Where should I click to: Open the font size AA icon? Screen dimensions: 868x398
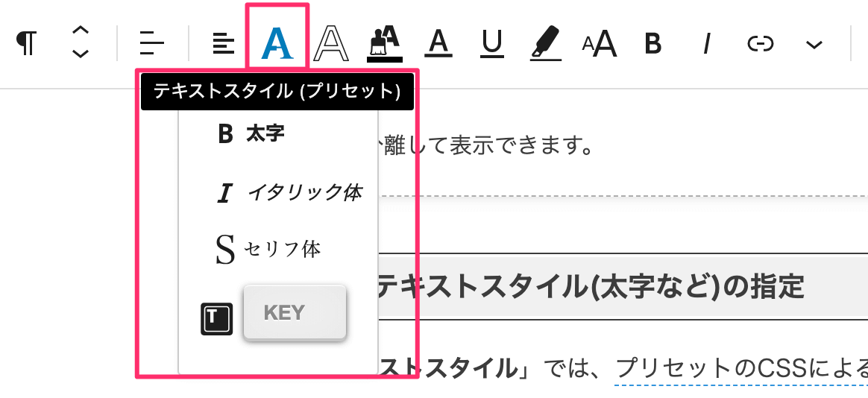[599, 43]
